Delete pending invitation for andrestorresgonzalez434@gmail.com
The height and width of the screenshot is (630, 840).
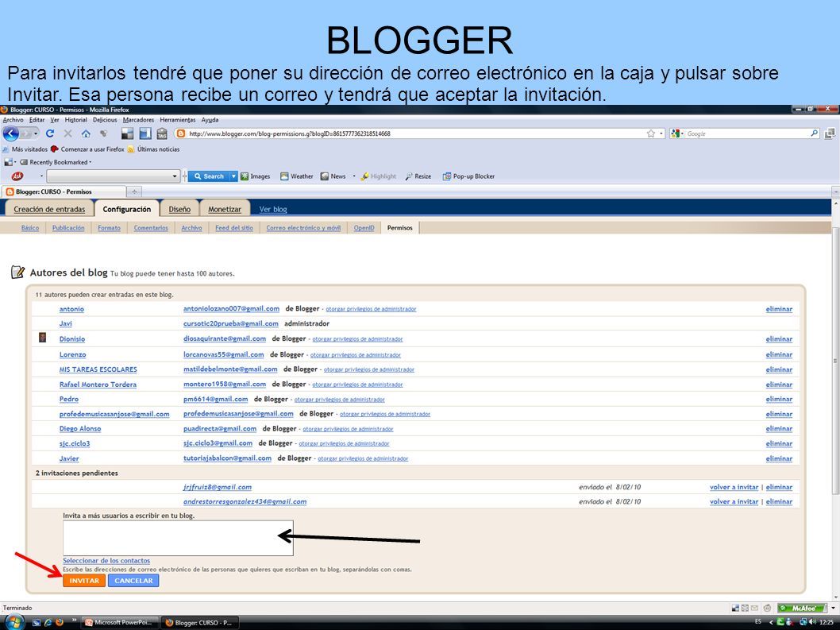[x=779, y=502]
